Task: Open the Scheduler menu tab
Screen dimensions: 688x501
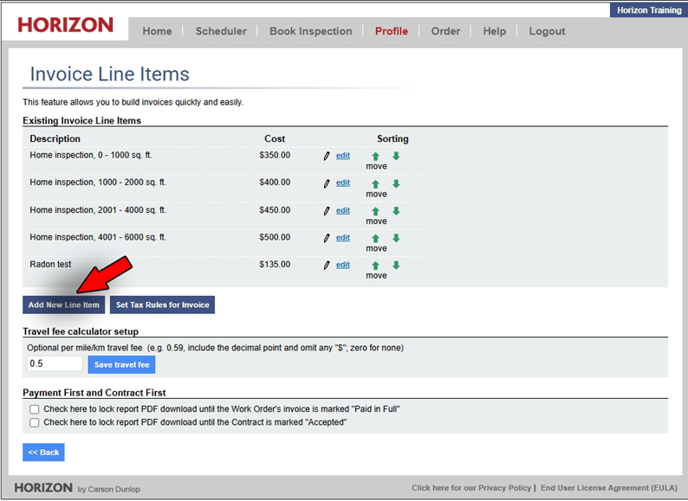Action: pyautogui.click(x=221, y=31)
